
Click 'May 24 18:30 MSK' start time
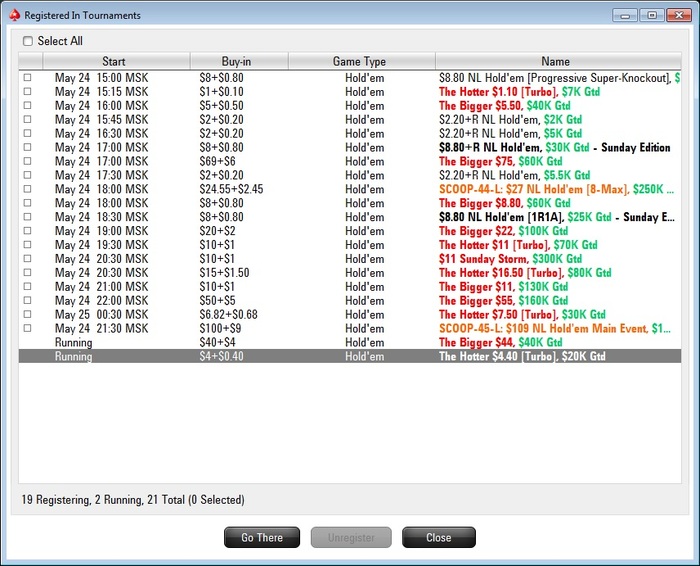tap(101, 217)
